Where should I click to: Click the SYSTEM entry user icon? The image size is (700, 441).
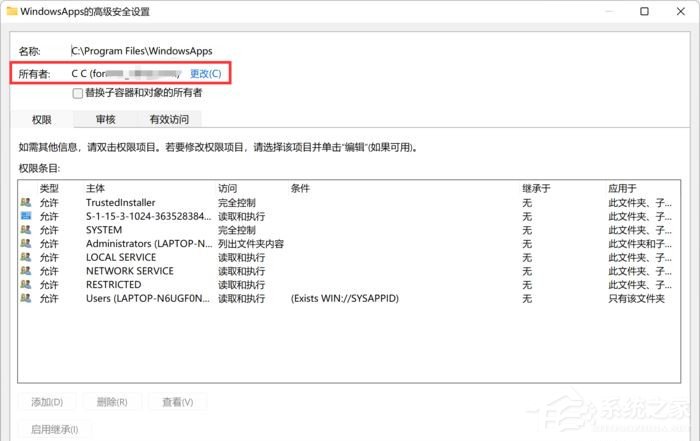click(x=25, y=230)
